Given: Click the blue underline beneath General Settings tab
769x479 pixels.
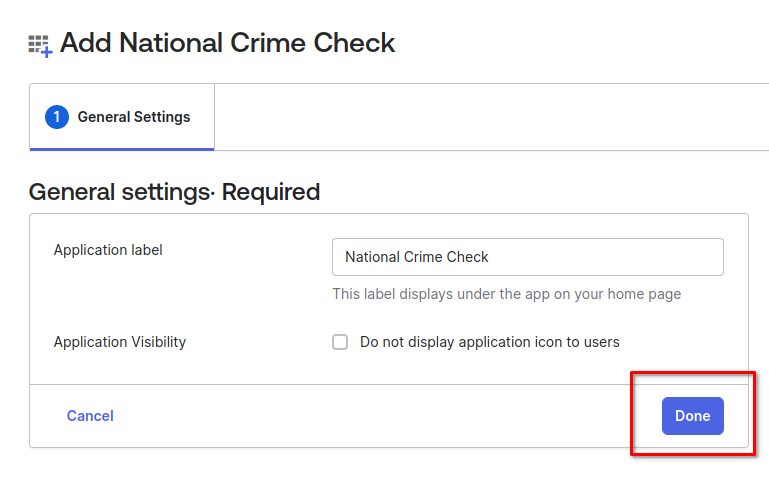Looking at the screenshot, I should (122, 149).
